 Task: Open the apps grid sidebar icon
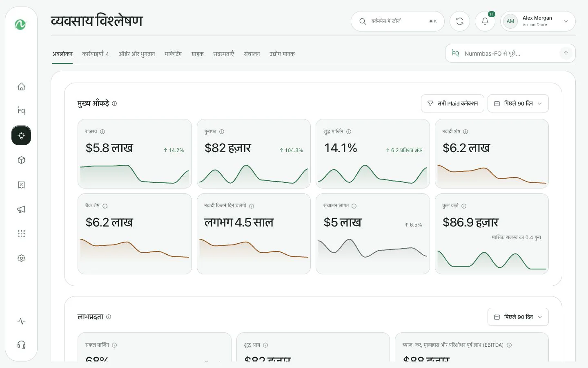coord(21,233)
